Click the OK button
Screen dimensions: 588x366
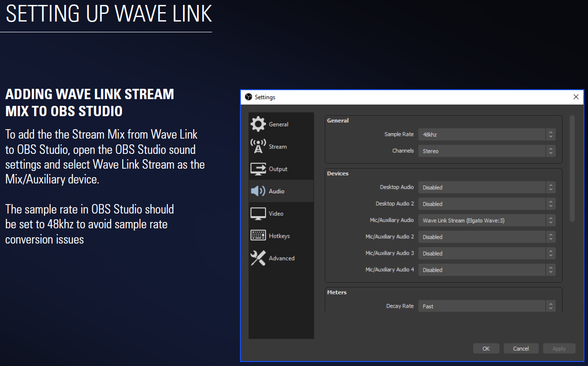pyautogui.click(x=486, y=349)
